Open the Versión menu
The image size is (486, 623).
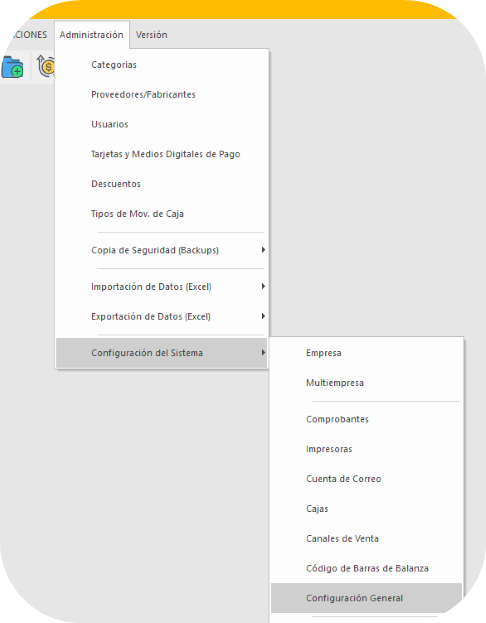151,35
